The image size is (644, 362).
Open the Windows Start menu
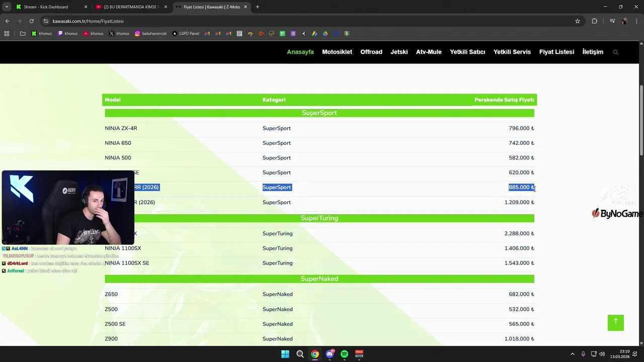point(285,354)
